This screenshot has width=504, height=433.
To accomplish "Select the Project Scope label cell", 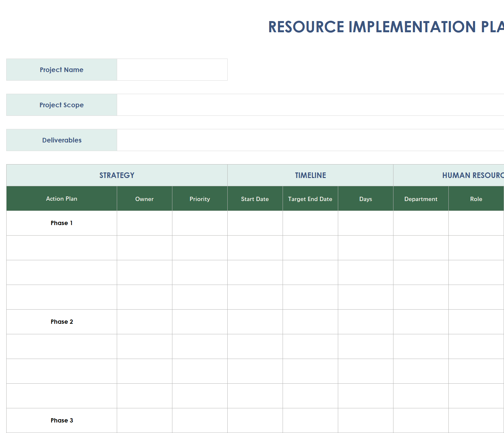I will (62, 105).
